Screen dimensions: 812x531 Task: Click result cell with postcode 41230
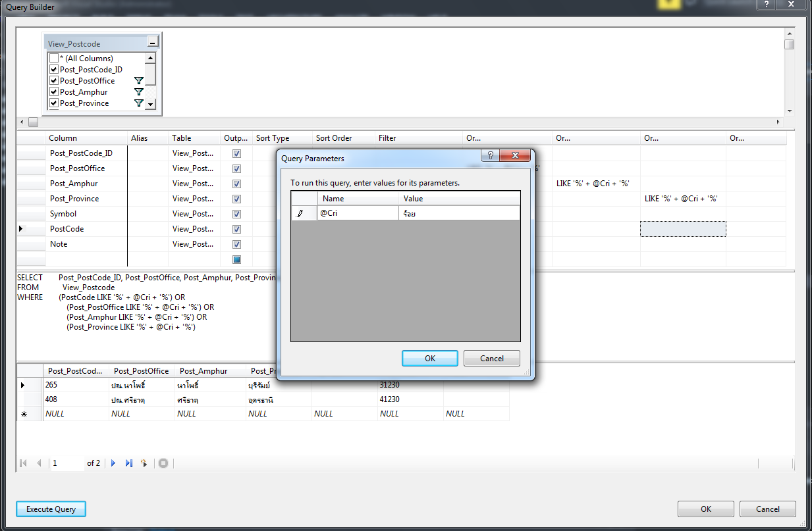click(410, 399)
